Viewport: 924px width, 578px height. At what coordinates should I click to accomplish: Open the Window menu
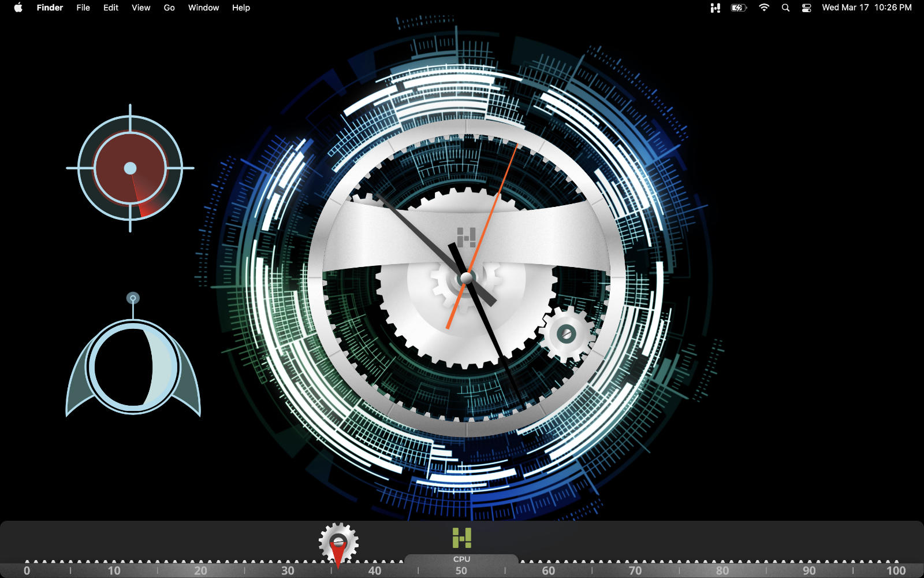coord(203,8)
